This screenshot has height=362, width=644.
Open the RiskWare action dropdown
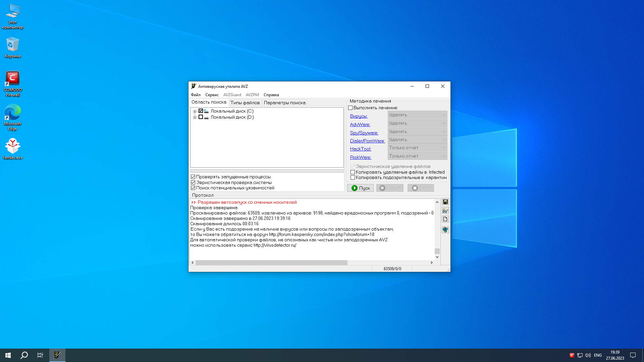click(x=417, y=156)
